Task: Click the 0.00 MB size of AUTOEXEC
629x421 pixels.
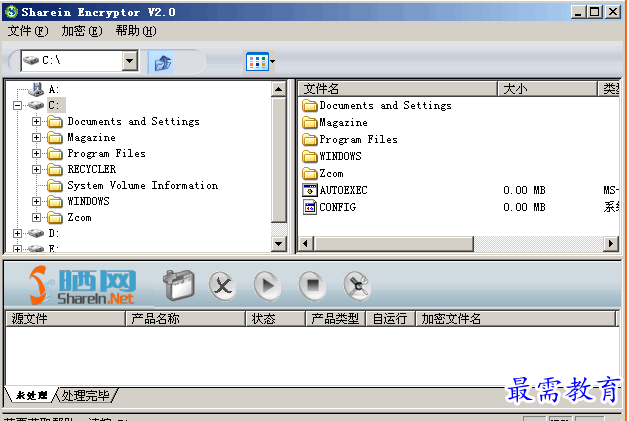Action: 524,190
